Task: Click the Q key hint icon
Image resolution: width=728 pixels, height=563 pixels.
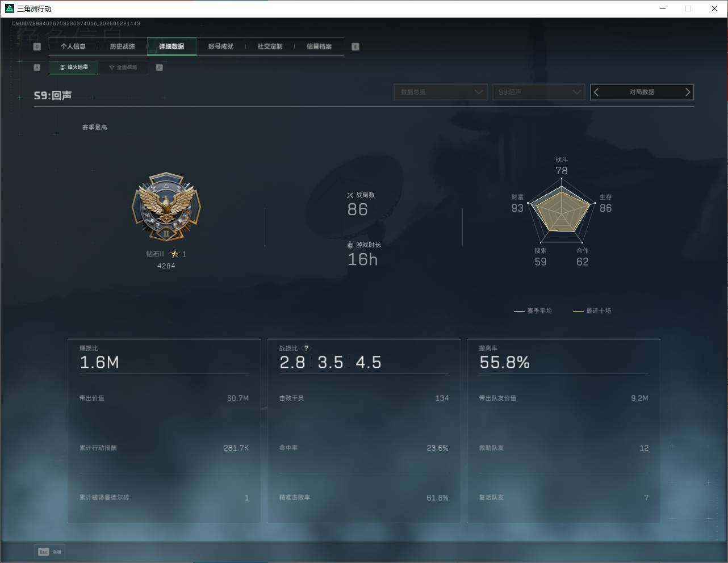Action: coord(37,47)
